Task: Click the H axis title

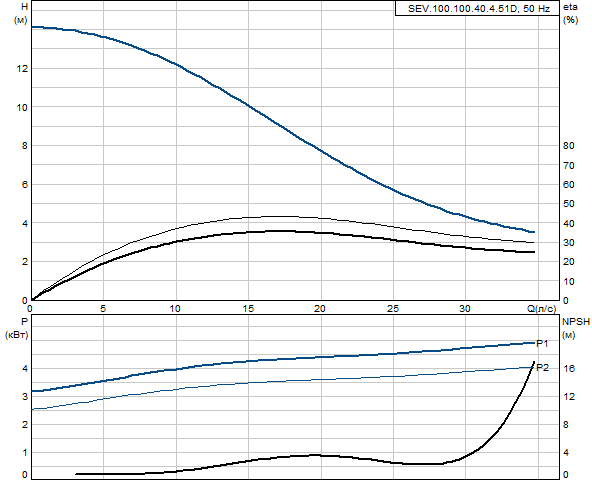Action: coord(25,7)
